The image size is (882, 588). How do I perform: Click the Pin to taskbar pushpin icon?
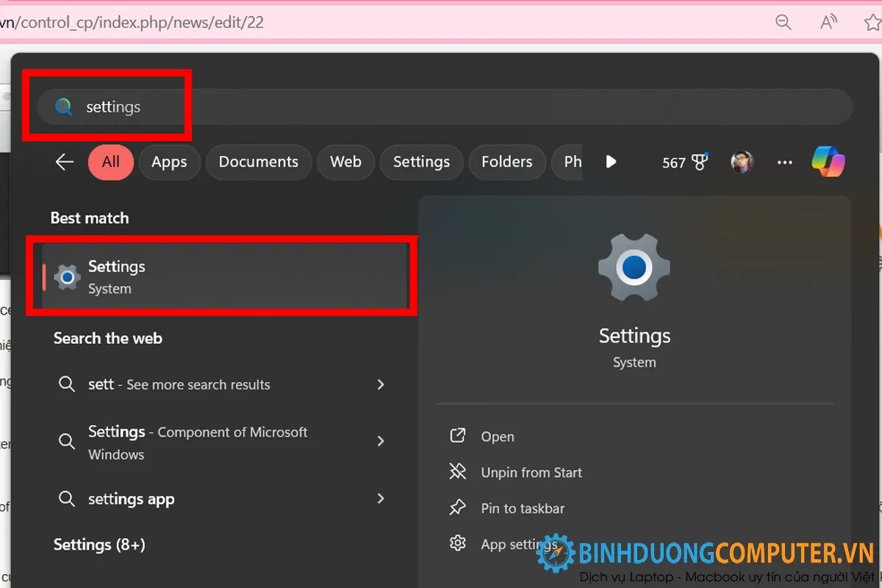tap(458, 507)
